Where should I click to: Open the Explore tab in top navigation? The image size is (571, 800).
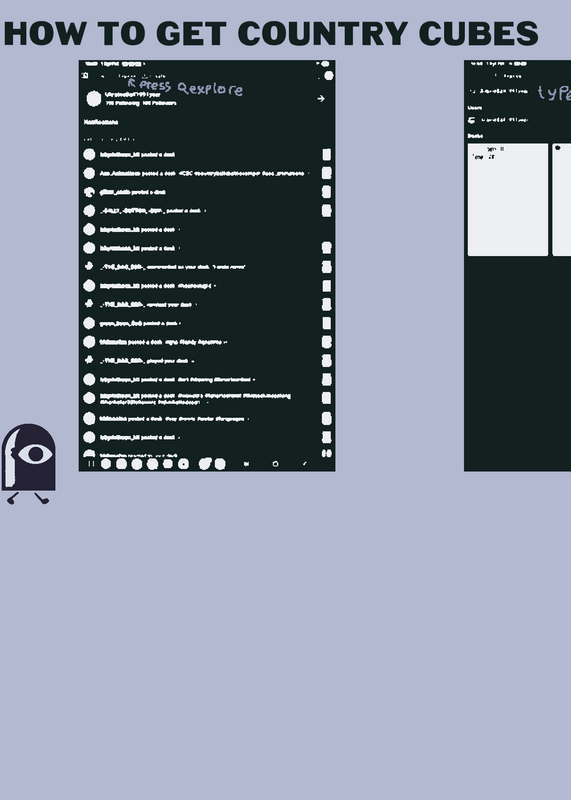(x=127, y=76)
